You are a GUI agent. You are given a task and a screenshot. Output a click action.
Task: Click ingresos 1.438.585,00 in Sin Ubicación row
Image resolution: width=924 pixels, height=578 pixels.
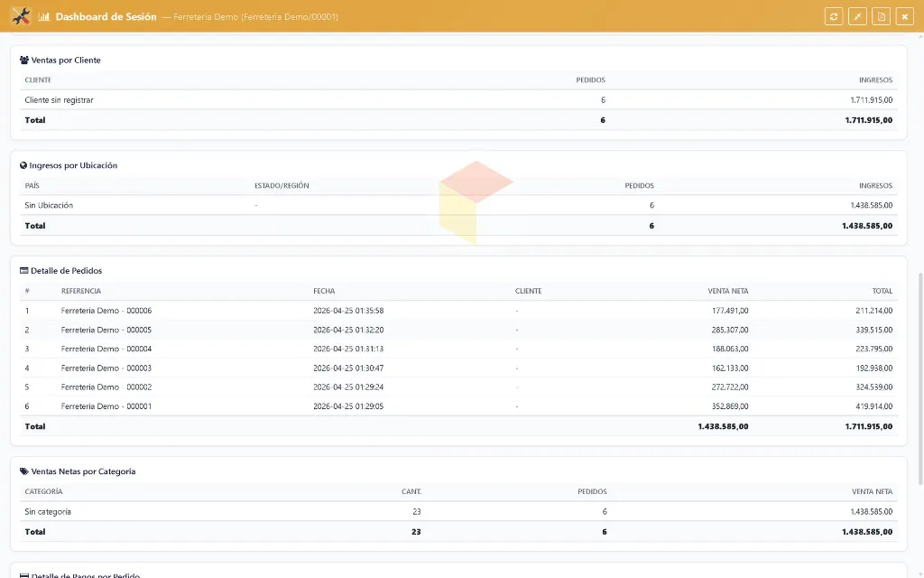pos(871,206)
